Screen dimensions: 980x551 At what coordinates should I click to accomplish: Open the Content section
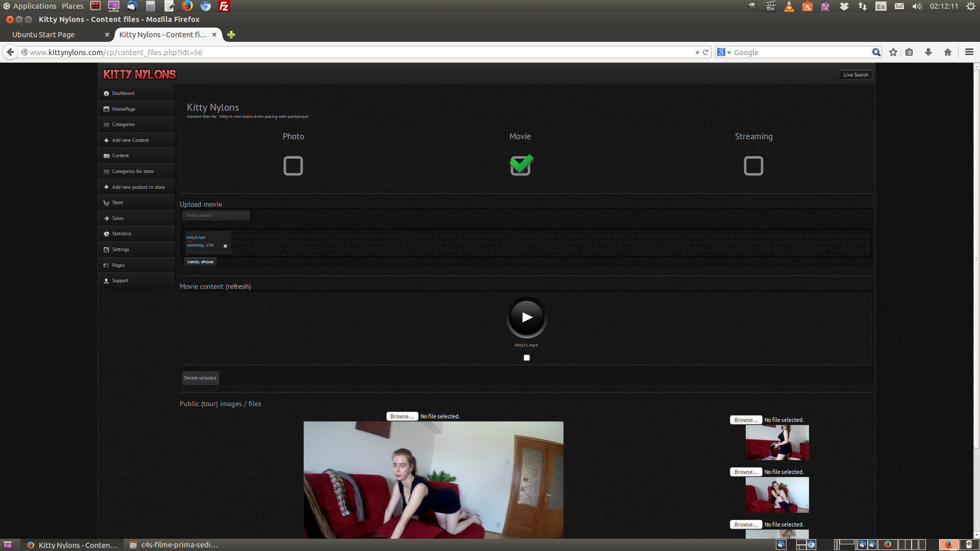point(136,156)
